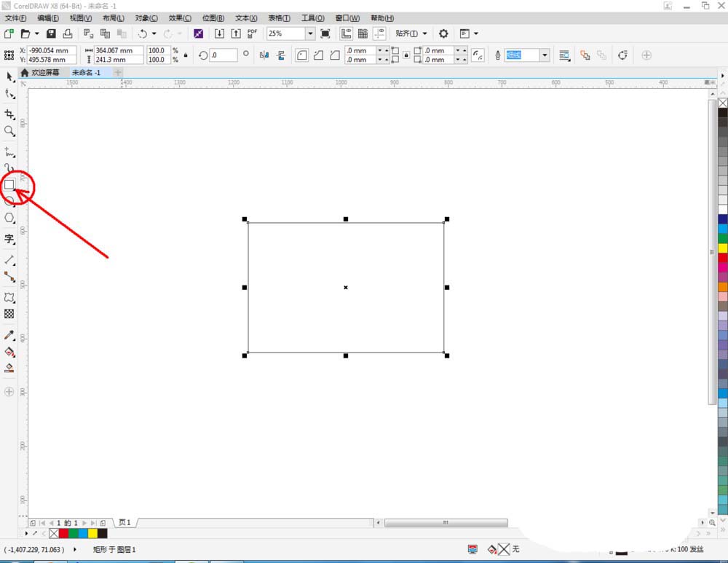Viewport: 728px width, 563px height.
Task: Click the 页1 page button
Action: [124, 522]
